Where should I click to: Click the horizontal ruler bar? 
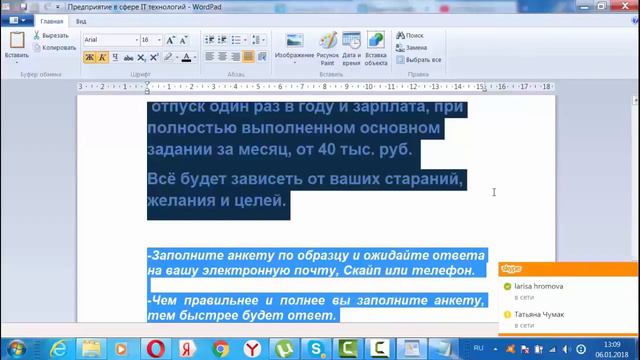click(x=316, y=87)
